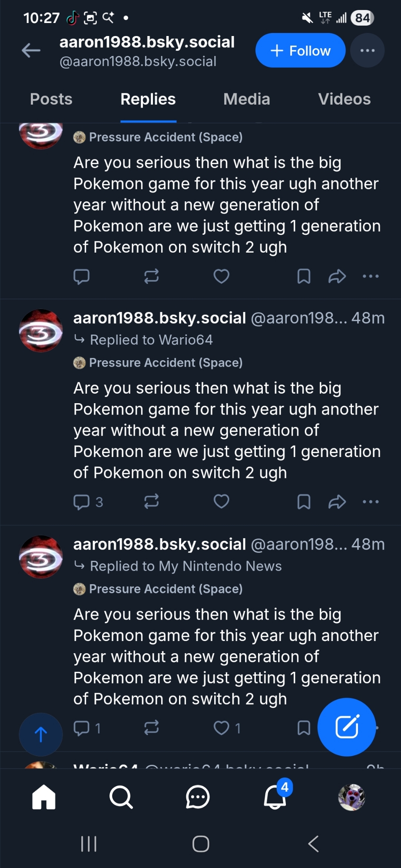This screenshot has height=868, width=401.
Task: Open more options on the topmost post
Action: 371,276
